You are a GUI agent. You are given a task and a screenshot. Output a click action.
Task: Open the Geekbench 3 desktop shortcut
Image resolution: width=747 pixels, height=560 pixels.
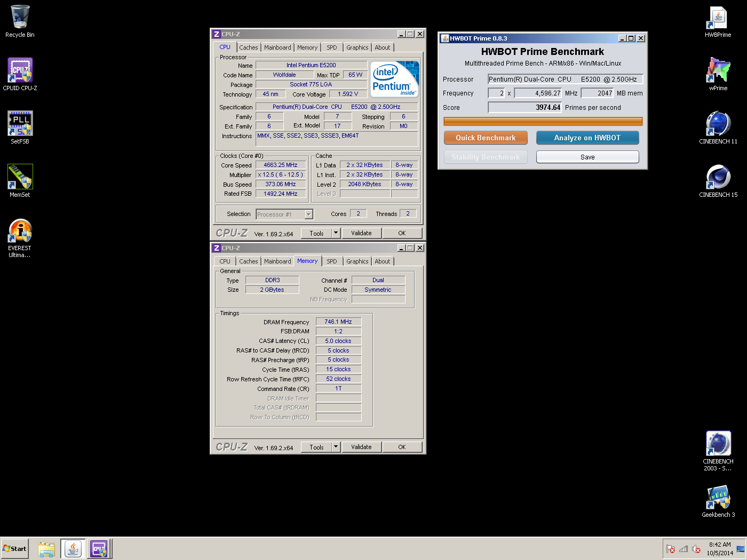pos(718,501)
